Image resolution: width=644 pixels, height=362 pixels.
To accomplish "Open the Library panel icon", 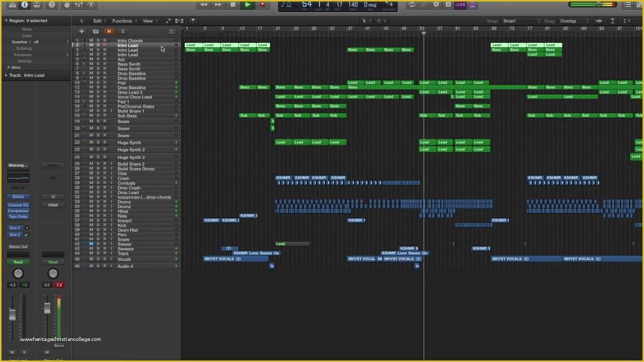I will [x=13, y=5].
